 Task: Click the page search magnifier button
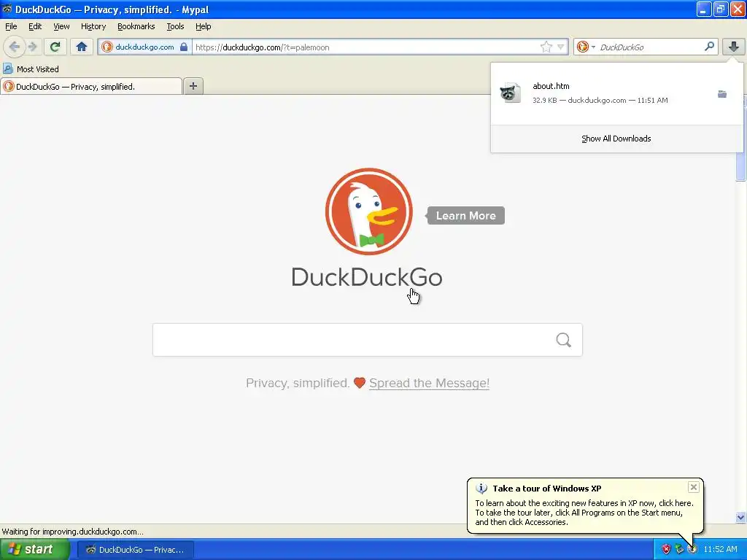pyautogui.click(x=564, y=340)
